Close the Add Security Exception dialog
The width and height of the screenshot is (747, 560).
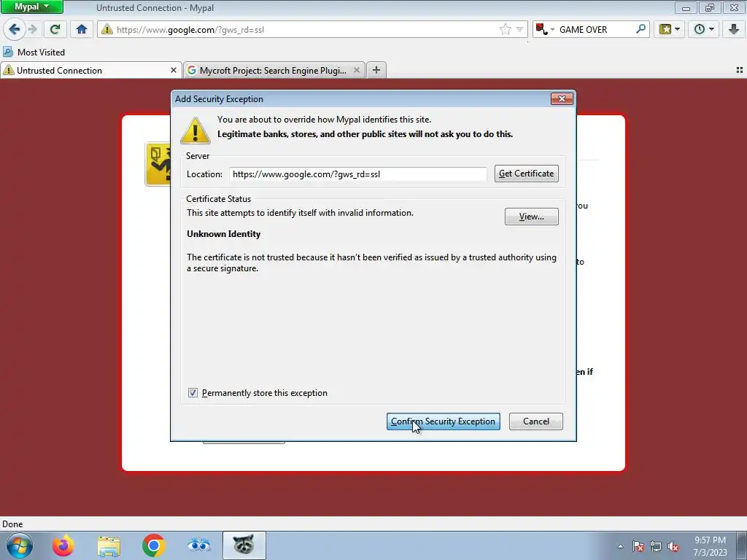point(562,98)
